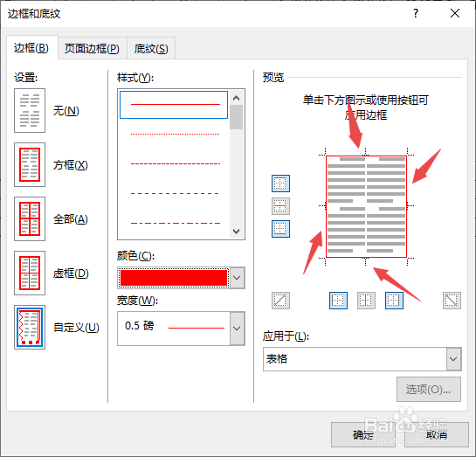Click the red color swatch field

(x=174, y=278)
